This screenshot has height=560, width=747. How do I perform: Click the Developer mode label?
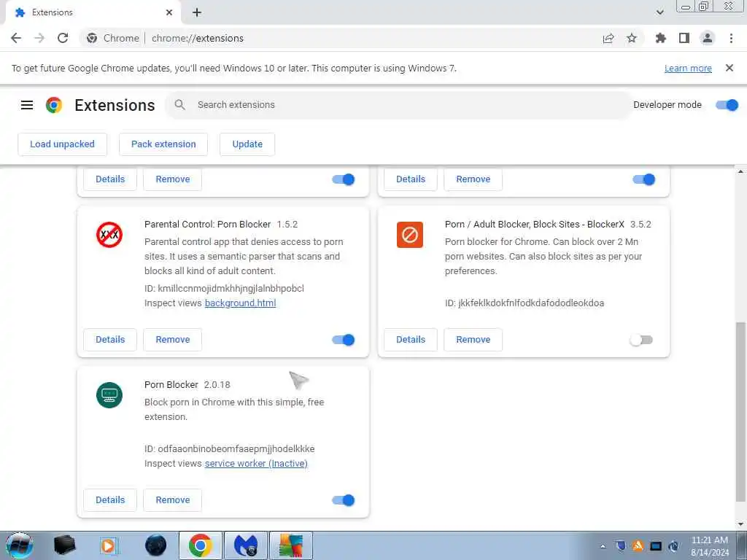click(x=667, y=105)
